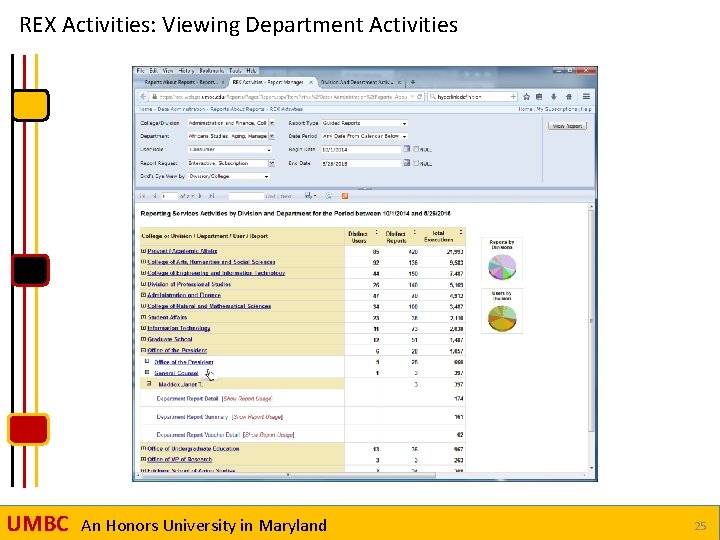This screenshot has width=720, height=540.
Task: Open Information Technology link
Action: pyautogui.click(x=179, y=328)
